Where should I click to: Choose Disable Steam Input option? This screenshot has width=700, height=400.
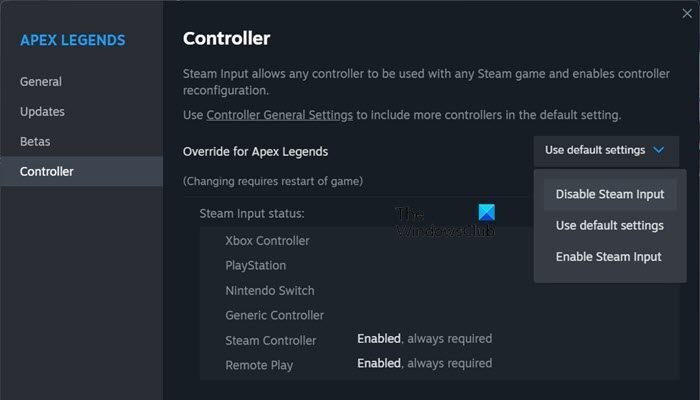tap(609, 195)
